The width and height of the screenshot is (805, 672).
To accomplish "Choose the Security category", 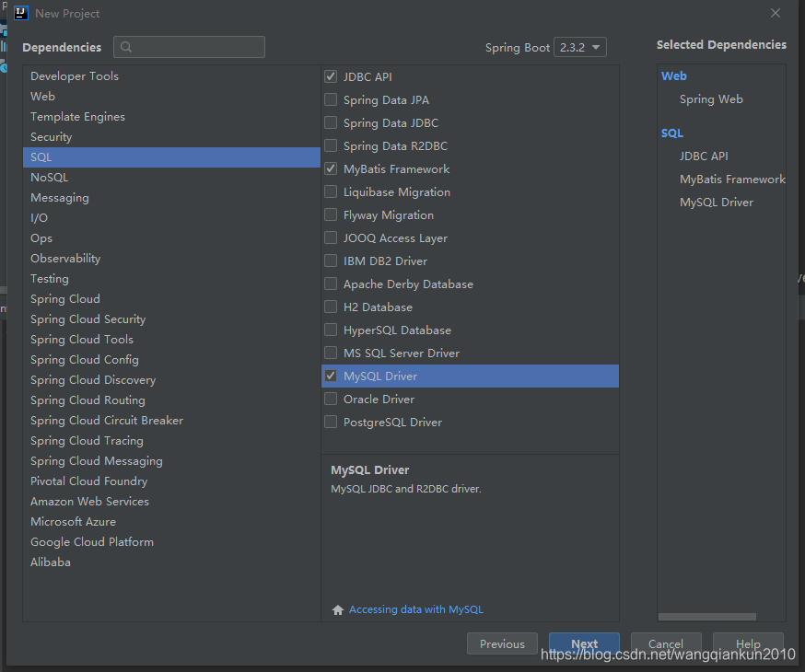I will (x=171, y=136).
